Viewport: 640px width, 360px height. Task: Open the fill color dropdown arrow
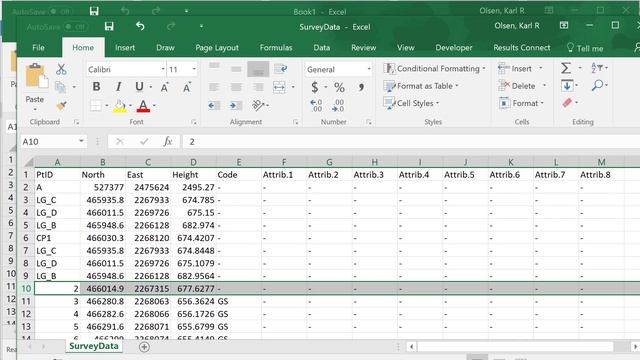point(131,106)
